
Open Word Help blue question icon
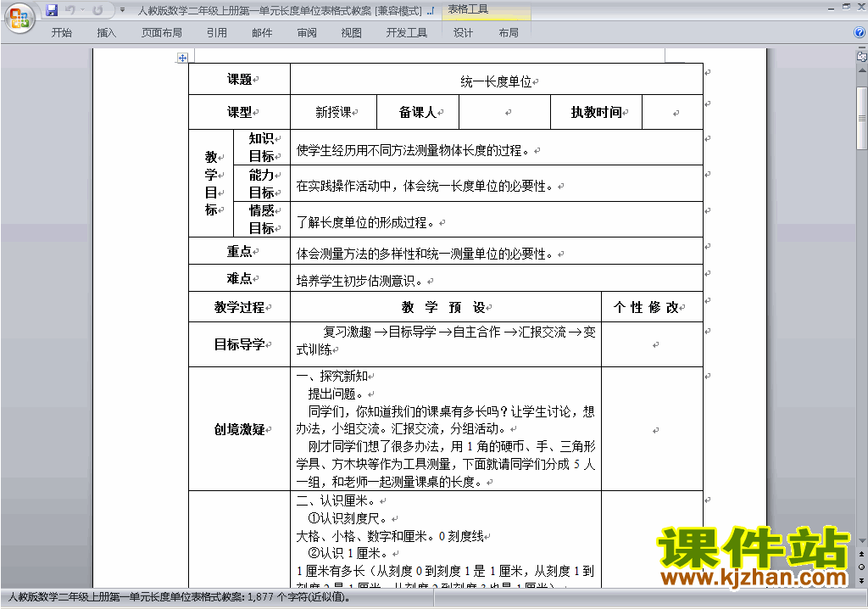pyautogui.click(x=860, y=32)
